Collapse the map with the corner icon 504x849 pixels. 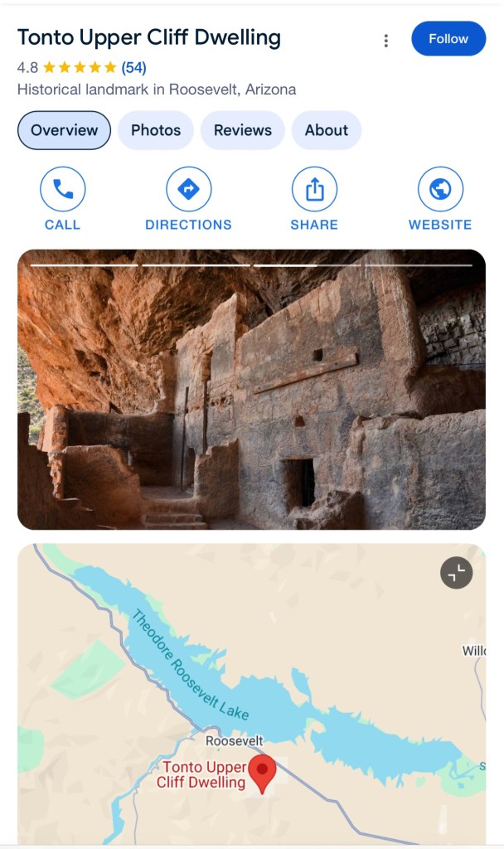[x=457, y=572]
